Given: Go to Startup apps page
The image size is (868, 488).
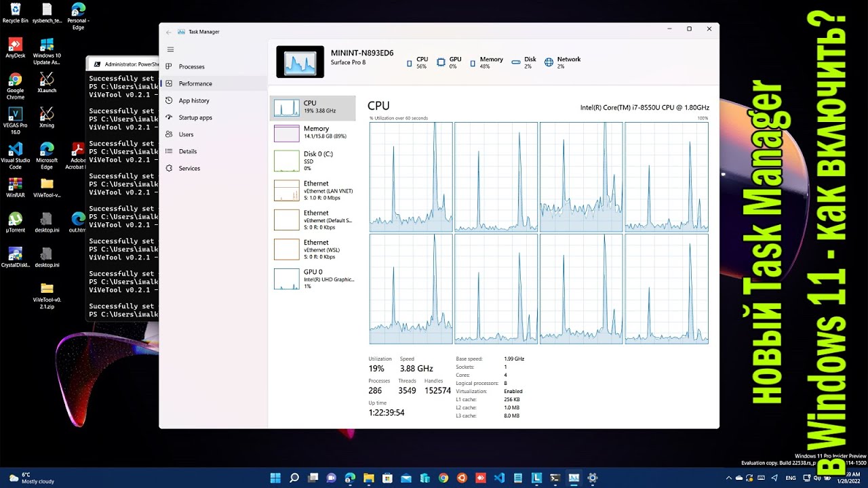Looking at the screenshot, I should tap(214, 117).
